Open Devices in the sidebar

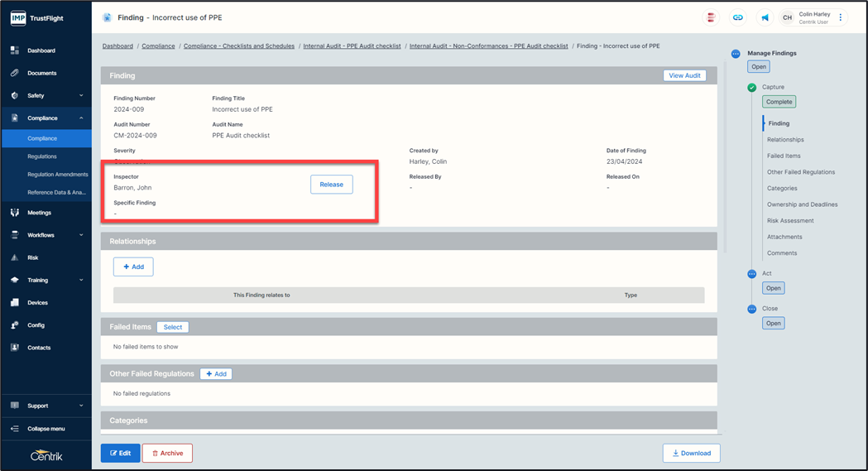pos(37,303)
